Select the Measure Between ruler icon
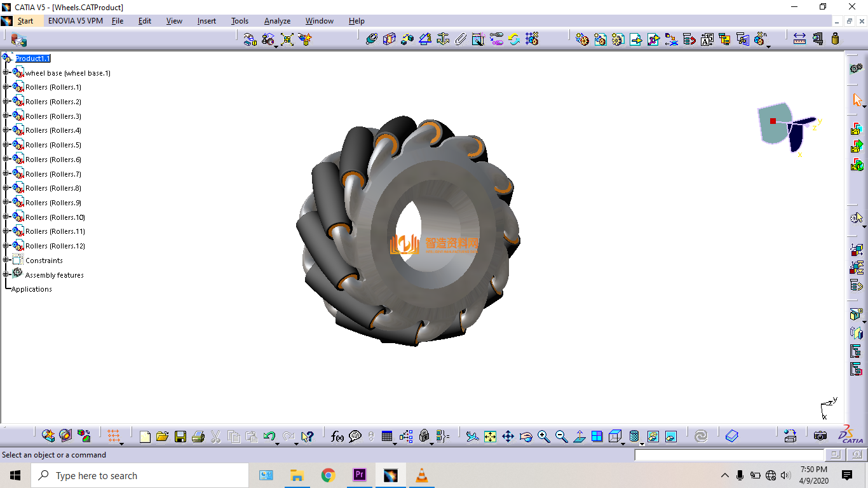Image resolution: width=868 pixels, height=488 pixels. [799, 39]
